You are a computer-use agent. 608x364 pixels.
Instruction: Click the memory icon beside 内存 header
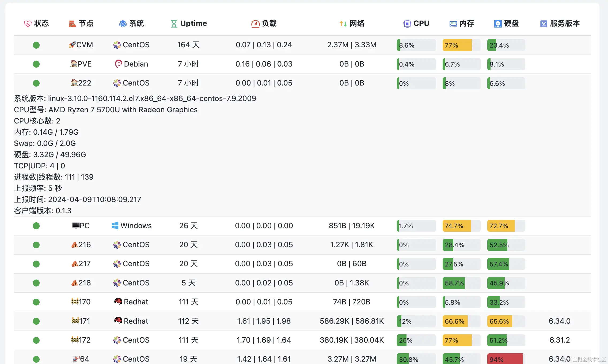point(453,24)
